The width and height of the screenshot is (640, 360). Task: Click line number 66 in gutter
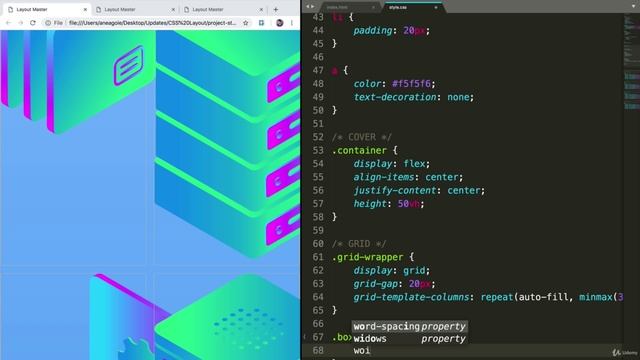pyautogui.click(x=318, y=324)
